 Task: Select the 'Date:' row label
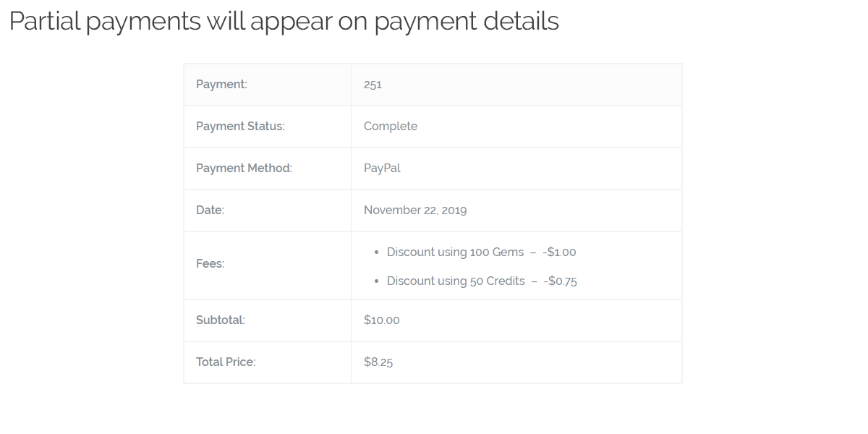pyautogui.click(x=210, y=210)
